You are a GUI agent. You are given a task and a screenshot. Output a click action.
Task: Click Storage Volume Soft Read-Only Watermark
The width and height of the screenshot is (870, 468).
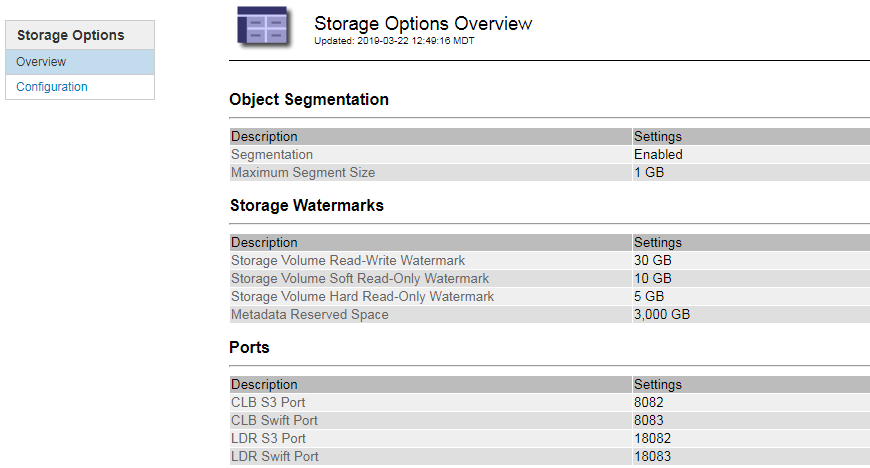click(x=360, y=279)
